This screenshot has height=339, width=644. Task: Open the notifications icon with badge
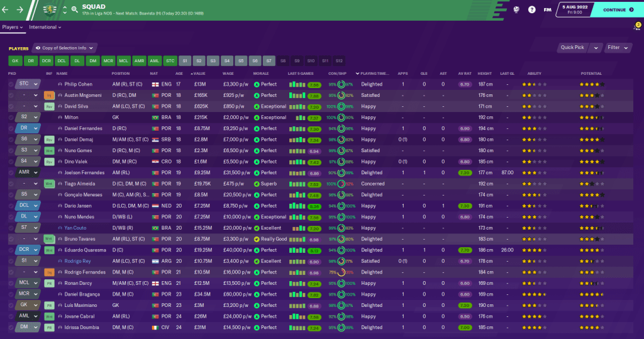636,27
